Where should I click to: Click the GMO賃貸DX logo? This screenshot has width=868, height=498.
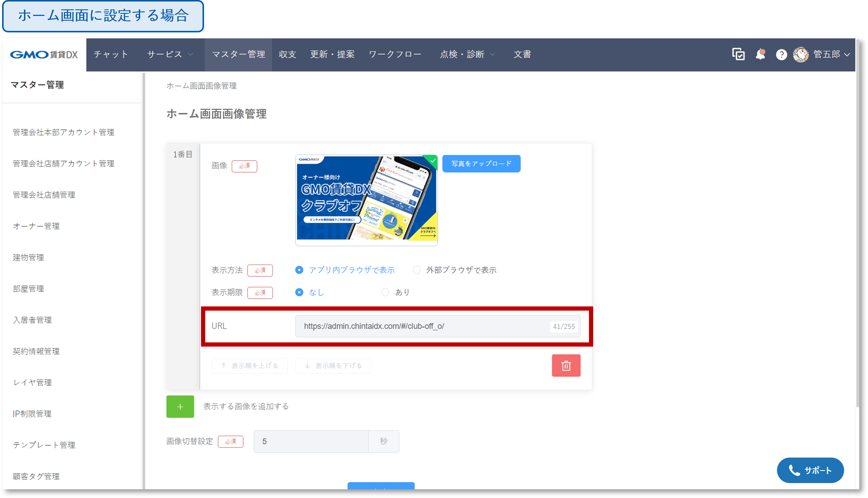tap(44, 55)
